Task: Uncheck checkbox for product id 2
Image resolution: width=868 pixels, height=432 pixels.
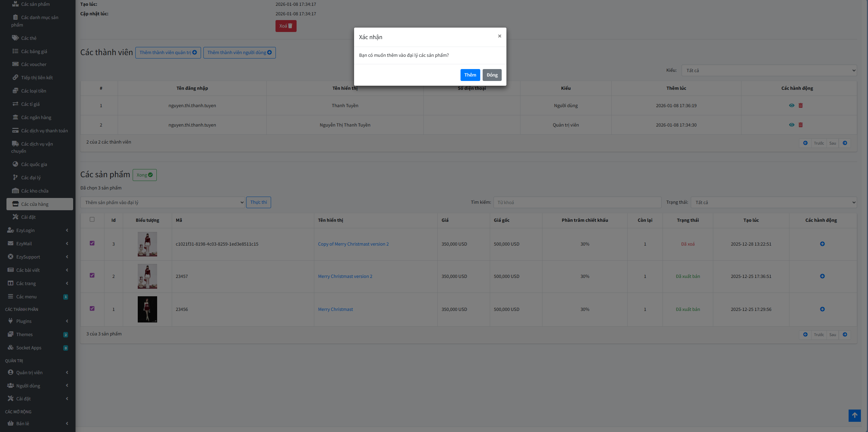Action: tap(92, 275)
